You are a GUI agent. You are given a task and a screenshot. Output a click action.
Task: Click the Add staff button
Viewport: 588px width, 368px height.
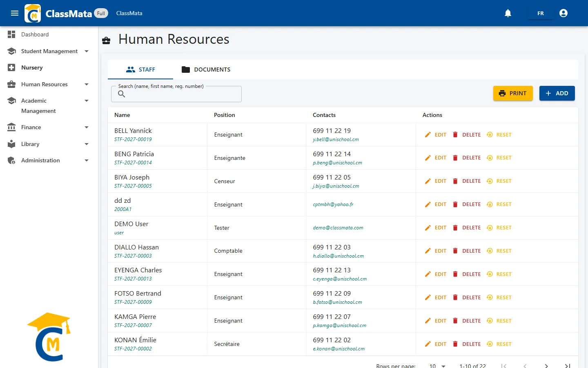pyautogui.click(x=557, y=93)
